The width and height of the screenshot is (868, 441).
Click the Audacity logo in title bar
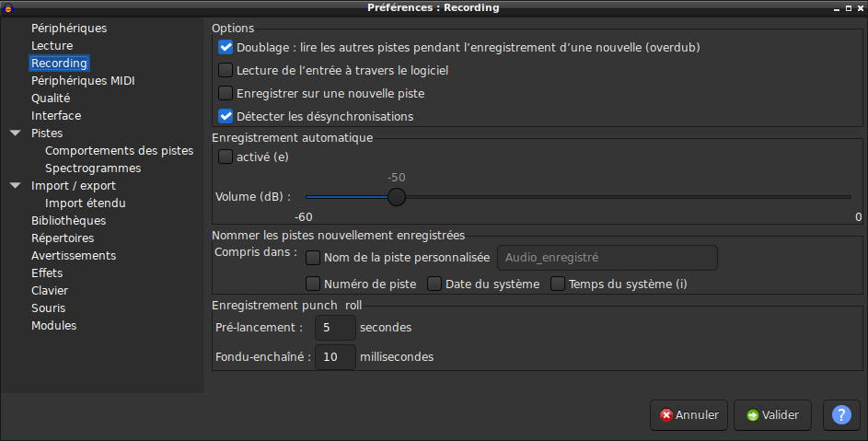pos(7,7)
